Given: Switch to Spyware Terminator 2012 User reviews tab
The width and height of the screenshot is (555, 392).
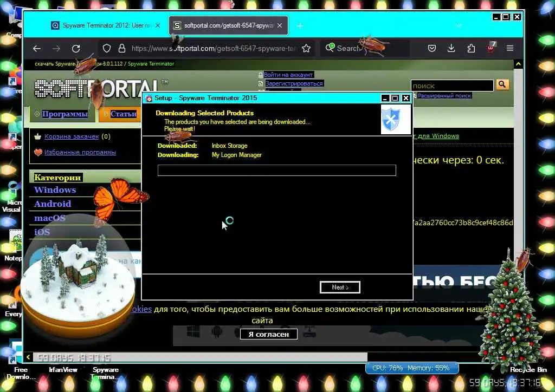Looking at the screenshot, I should [106, 25].
